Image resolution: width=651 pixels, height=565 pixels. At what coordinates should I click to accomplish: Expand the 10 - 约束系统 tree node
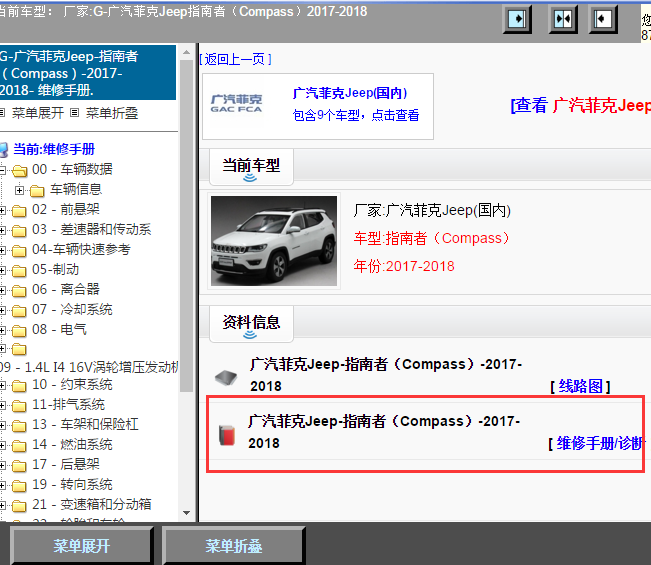click(2, 386)
